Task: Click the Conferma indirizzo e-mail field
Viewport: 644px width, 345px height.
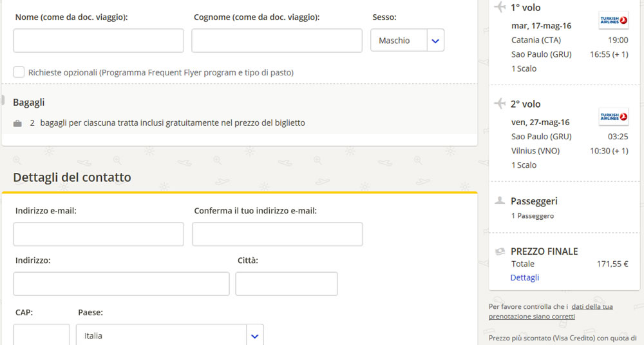Action: tap(277, 234)
